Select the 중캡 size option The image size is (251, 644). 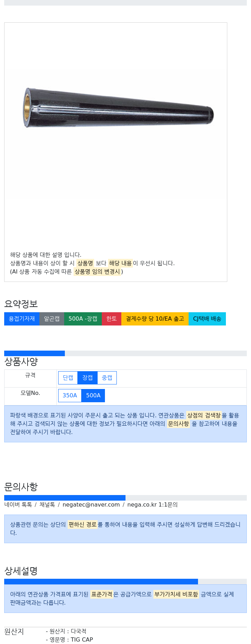point(107,378)
